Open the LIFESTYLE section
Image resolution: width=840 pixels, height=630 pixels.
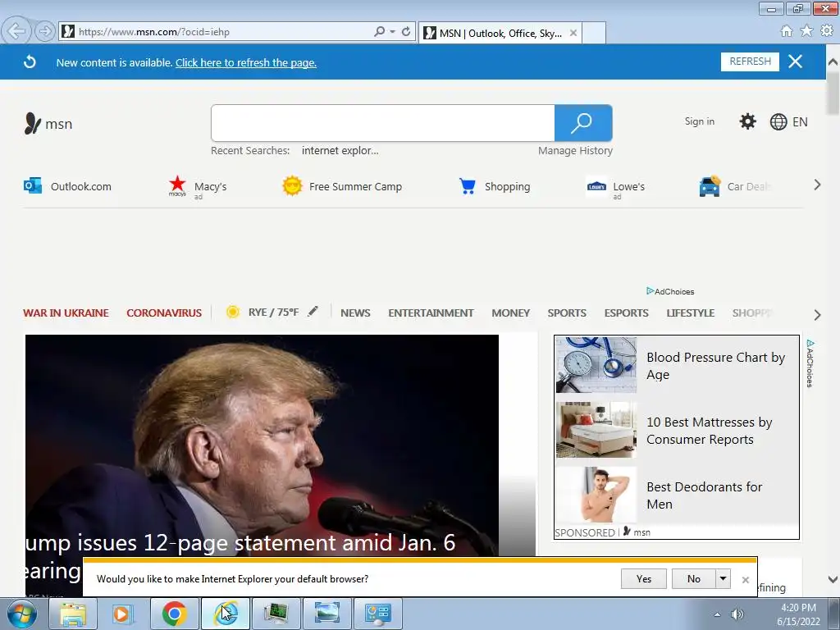(x=691, y=313)
